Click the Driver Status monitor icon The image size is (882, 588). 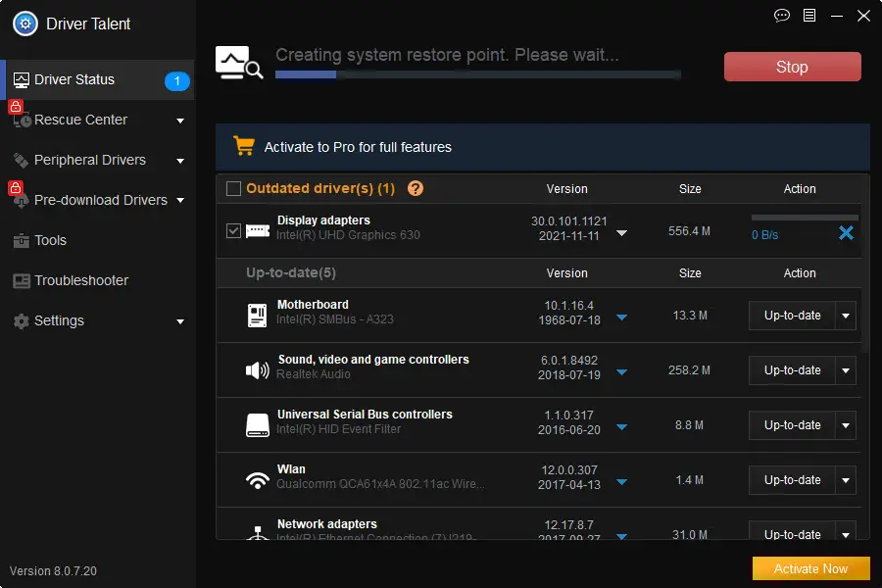click(x=21, y=80)
